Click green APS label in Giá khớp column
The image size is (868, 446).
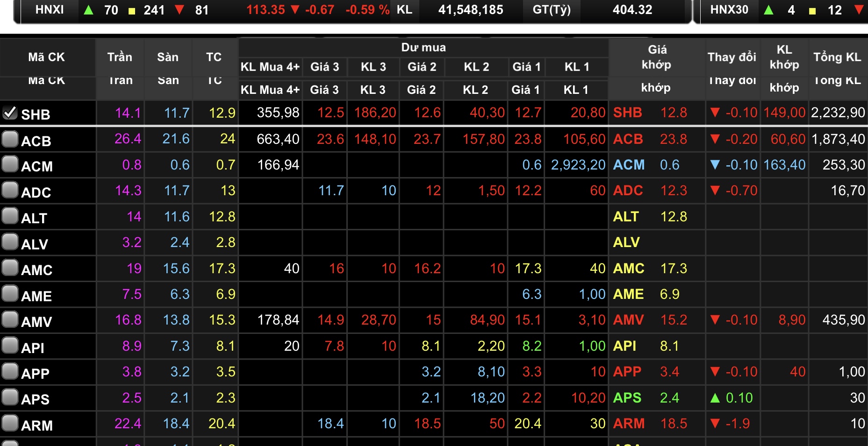(x=627, y=398)
